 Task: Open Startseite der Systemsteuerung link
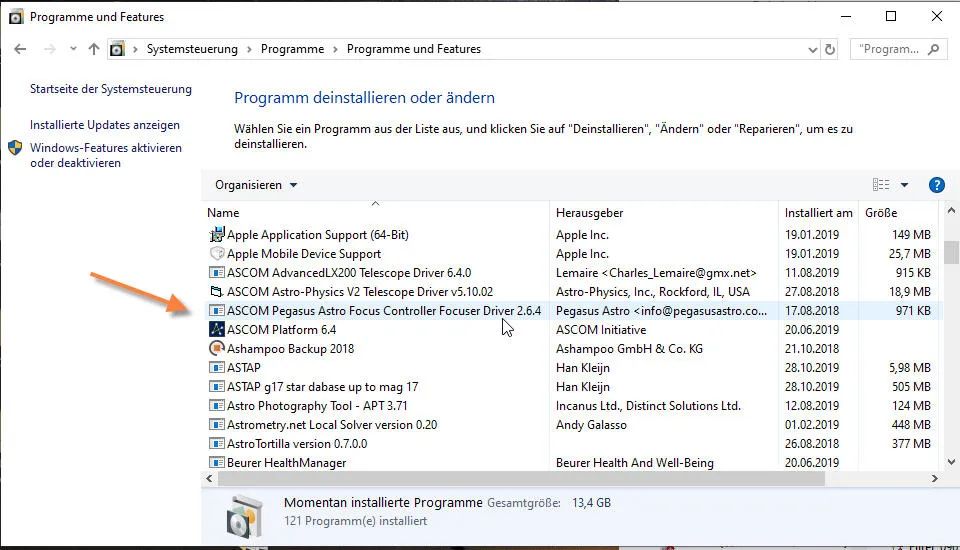[110, 89]
